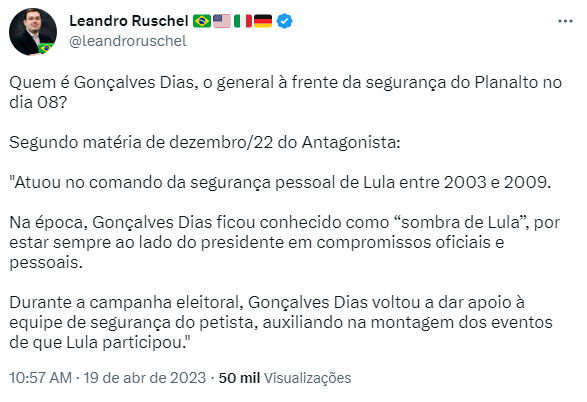This screenshot has height=402, width=587.
Task: Click the 50 mil view count
Action: (239, 378)
